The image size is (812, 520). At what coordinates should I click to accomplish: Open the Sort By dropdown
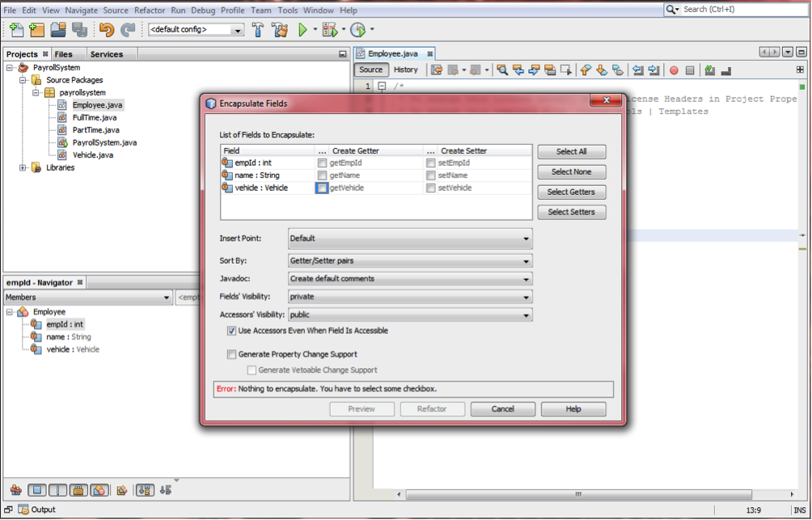(x=409, y=260)
